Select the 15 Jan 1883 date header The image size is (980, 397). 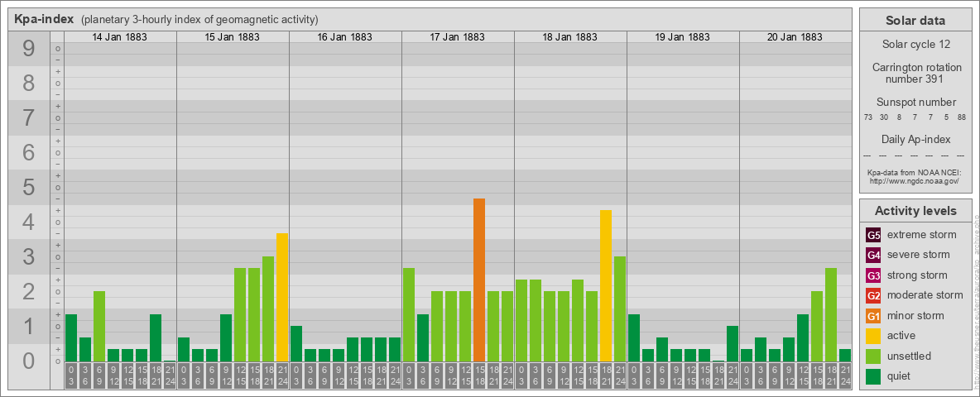233,37
